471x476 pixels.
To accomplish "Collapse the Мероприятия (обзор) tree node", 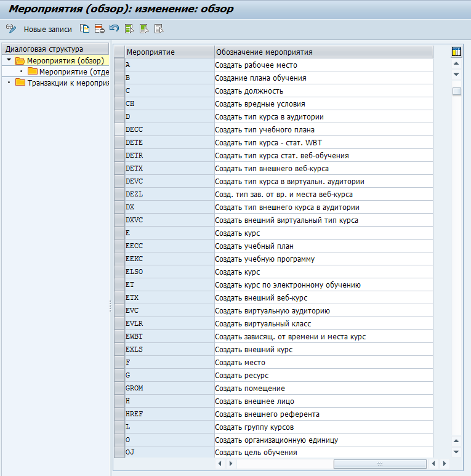I will [9, 60].
